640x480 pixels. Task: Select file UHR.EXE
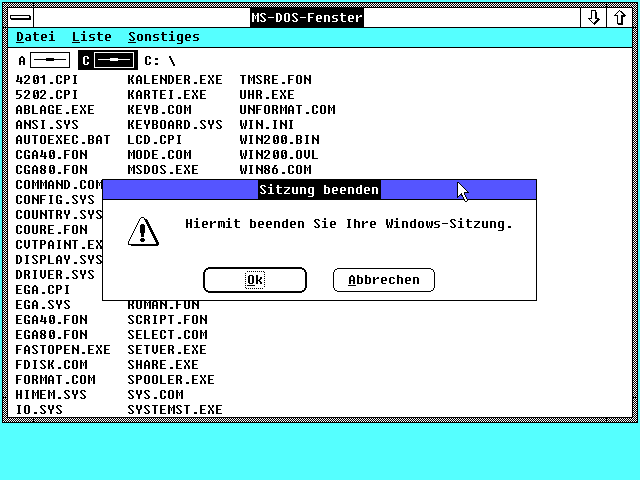pyautogui.click(x=267, y=95)
